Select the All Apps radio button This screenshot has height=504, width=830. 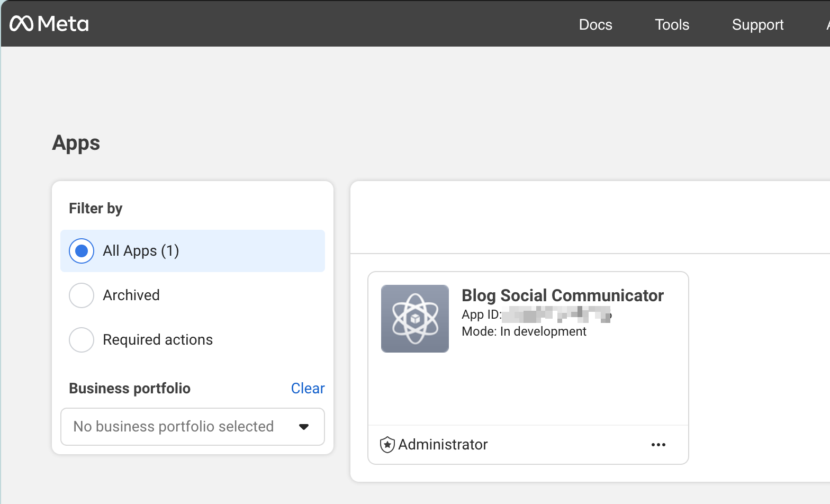point(82,251)
